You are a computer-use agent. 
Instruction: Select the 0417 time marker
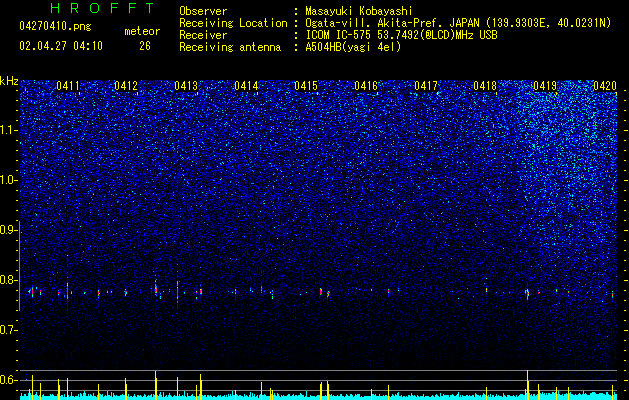426,86
